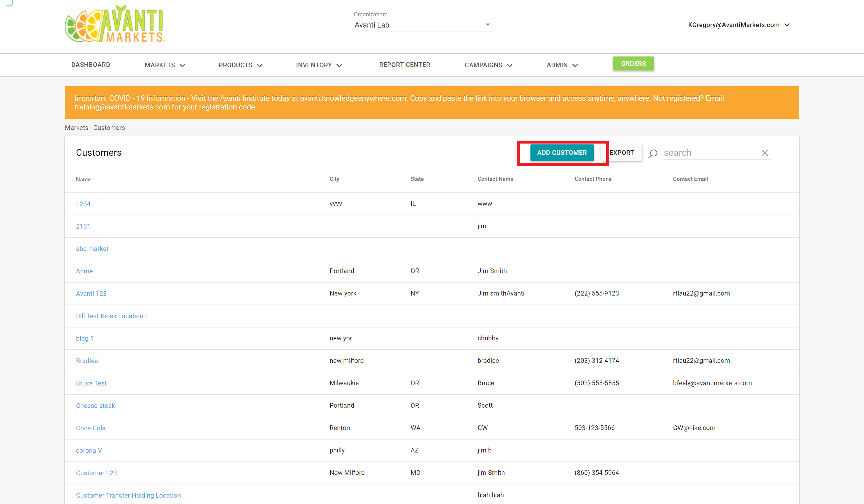Image resolution: width=864 pixels, height=504 pixels.
Task: Sort by the City column header
Action: point(334,179)
